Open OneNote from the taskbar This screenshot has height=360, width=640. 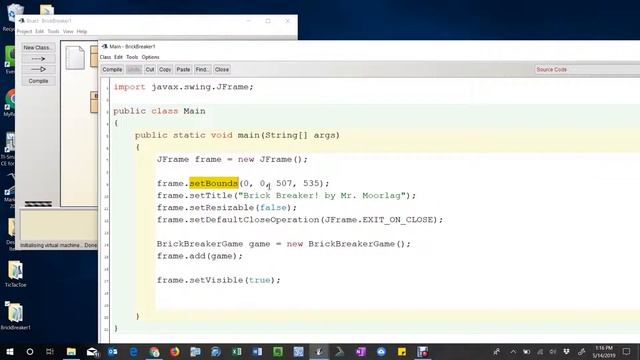[x=361, y=351]
